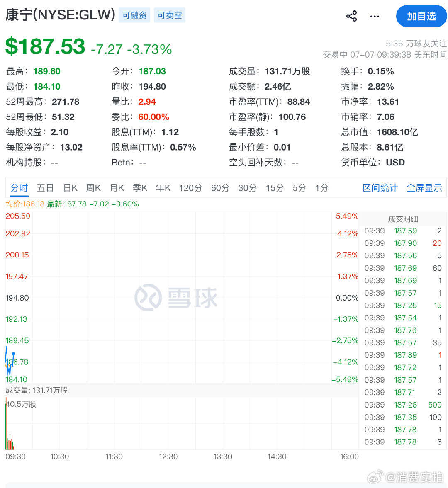Select the 5分 interval tab

pyautogui.click(x=299, y=188)
